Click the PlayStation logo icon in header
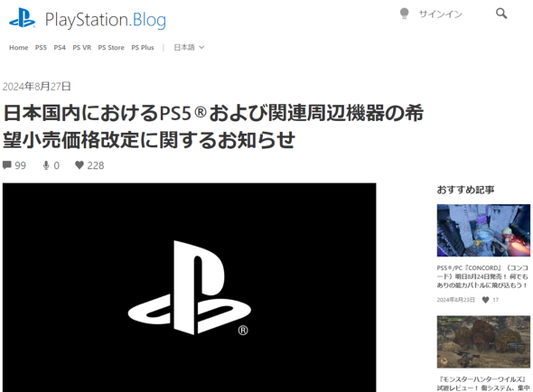The height and width of the screenshot is (392, 533). coord(22,18)
